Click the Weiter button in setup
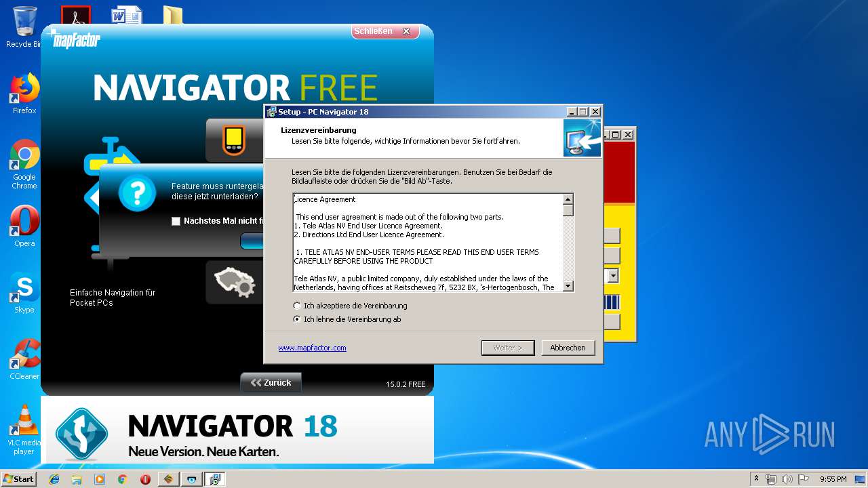This screenshot has height=488, width=868. (x=508, y=348)
